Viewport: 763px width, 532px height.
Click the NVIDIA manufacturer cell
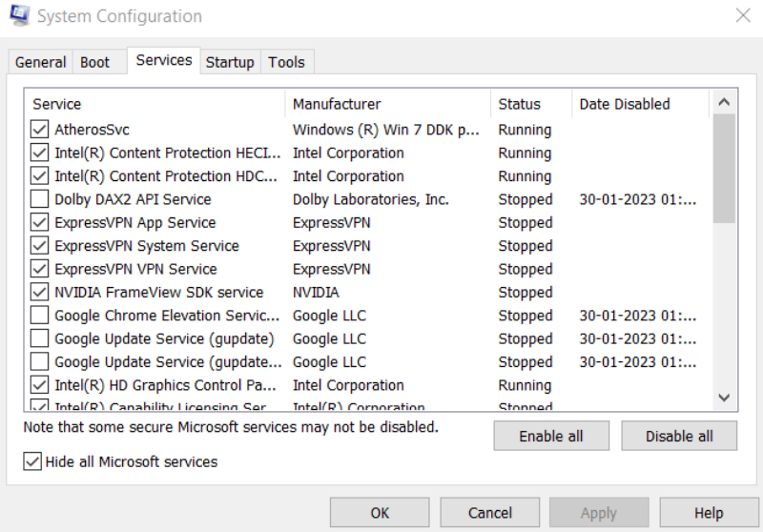316,293
